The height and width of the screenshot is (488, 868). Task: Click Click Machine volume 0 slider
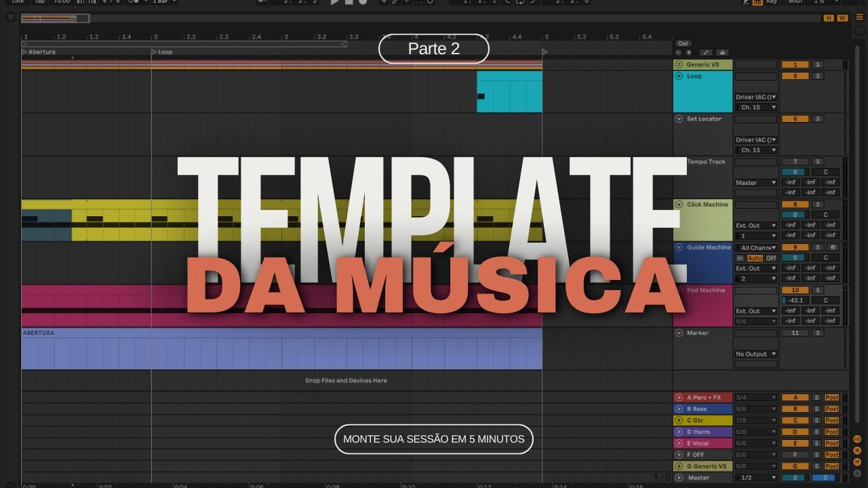(795, 215)
